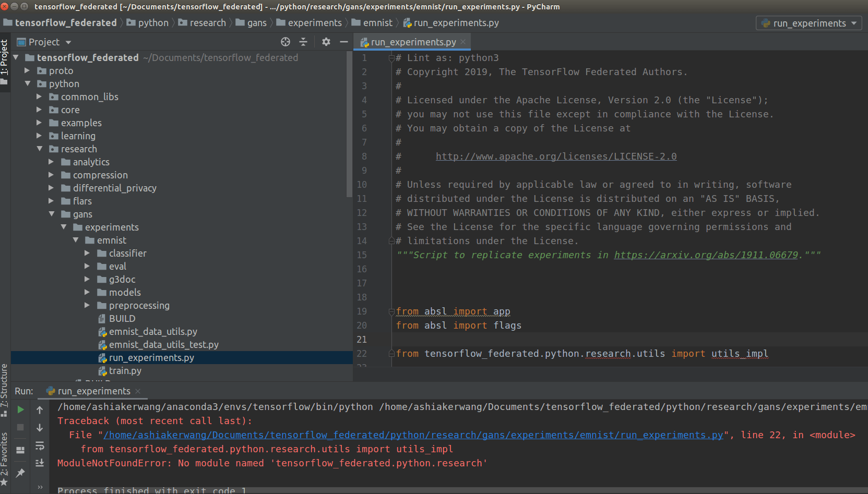This screenshot has width=868, height=494.
Task: Open the run_experiments run configuration dropdown
Action: point(808,23)
